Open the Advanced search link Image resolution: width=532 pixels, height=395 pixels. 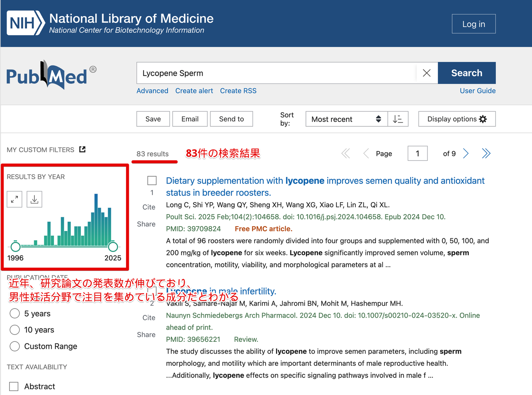pyautogui.click(x=152, y=91)
